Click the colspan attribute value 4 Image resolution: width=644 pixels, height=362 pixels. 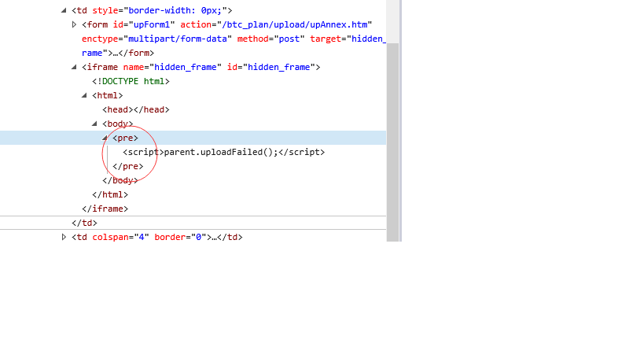142,237
